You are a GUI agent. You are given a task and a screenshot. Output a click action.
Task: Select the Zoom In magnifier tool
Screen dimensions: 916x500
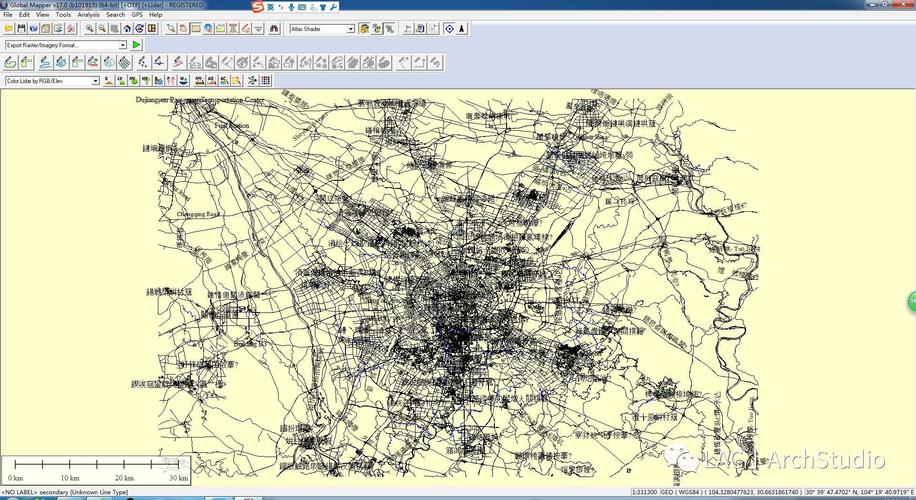(x=90, y=29)
